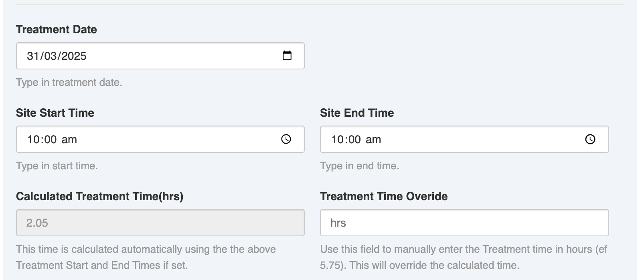The image size is (644, 280).
Task: Select the minutes in Site End Time
Action: [x=354, y=140]
